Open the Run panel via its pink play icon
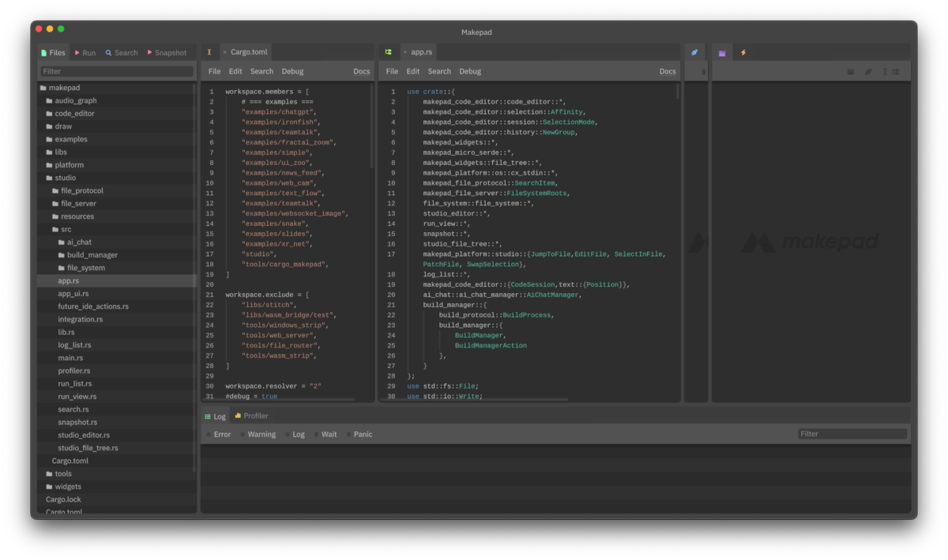Image resolution: width=948 pixels, height=560 pixels. 77,53
